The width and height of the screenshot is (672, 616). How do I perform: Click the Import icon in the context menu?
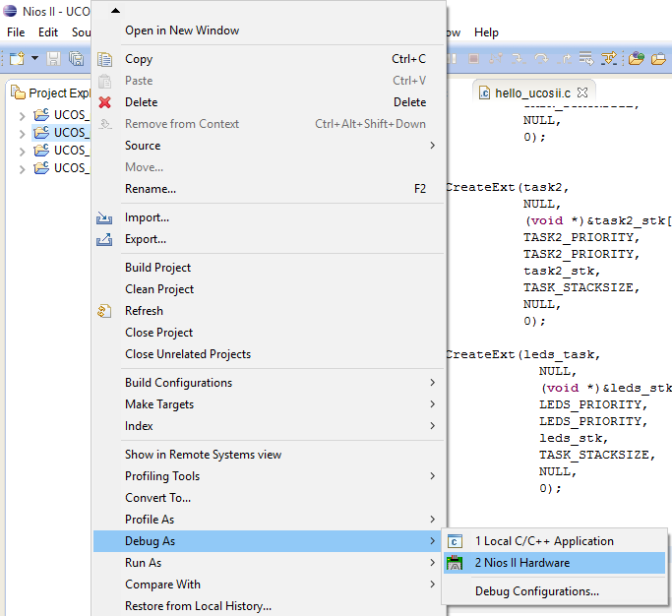coord(104,217)
